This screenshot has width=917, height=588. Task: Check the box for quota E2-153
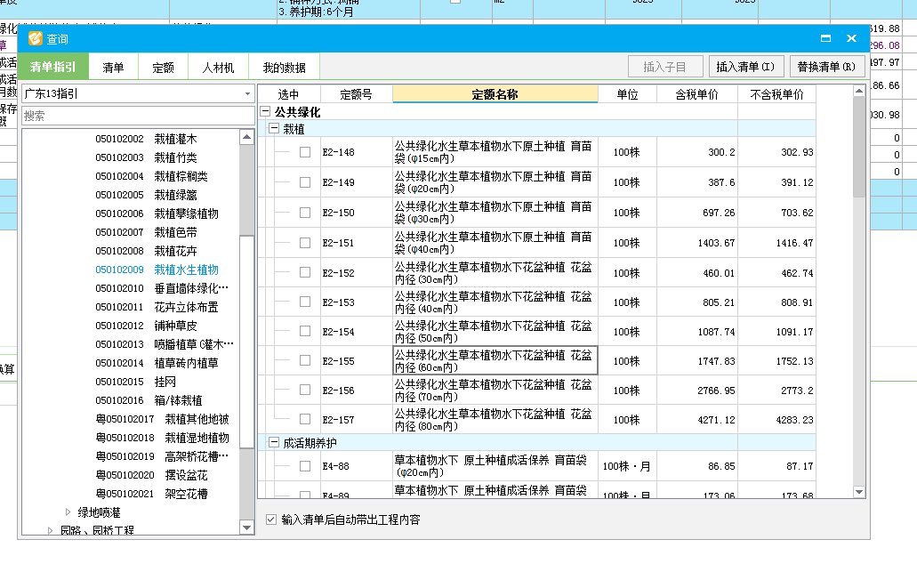coord(305,302)
